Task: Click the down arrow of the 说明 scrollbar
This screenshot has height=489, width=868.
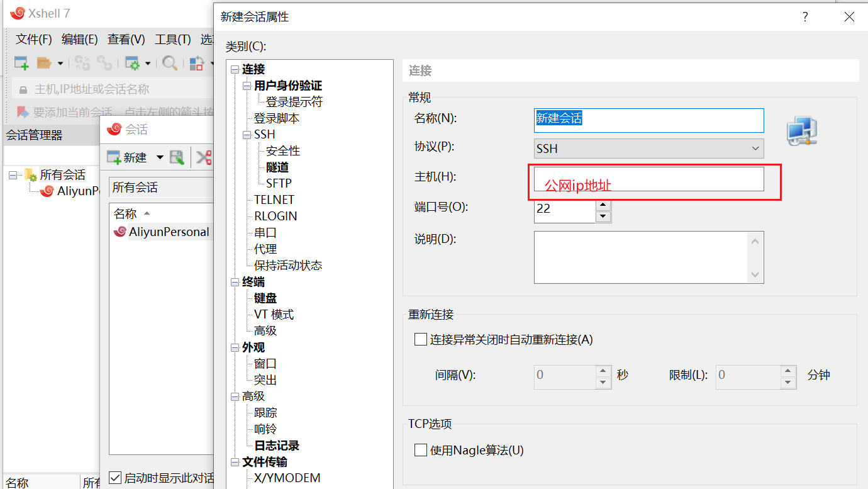Action: [756, 275]
